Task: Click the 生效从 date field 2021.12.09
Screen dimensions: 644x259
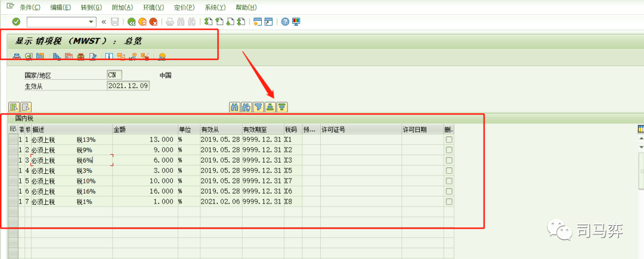Action: point(128,85)
